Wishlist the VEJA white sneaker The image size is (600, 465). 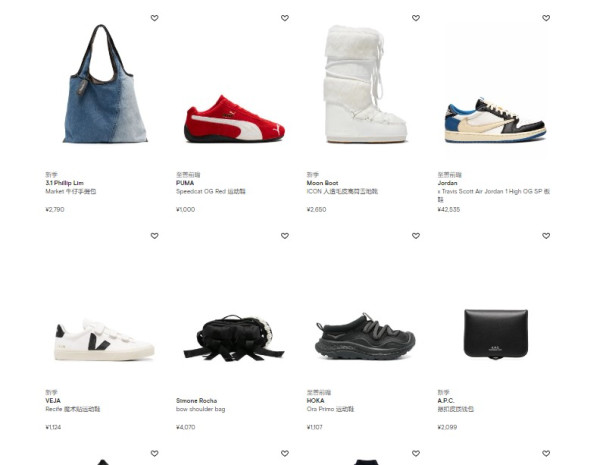point(154,236)
